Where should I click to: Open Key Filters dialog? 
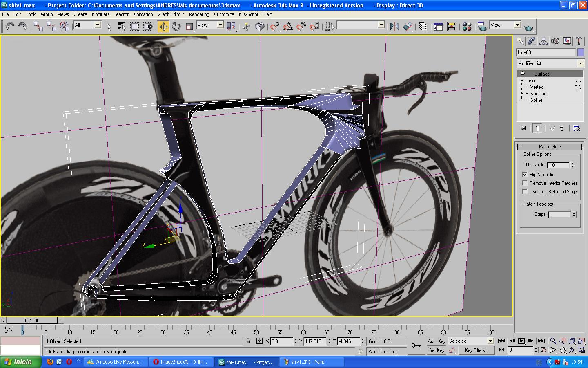477,350
